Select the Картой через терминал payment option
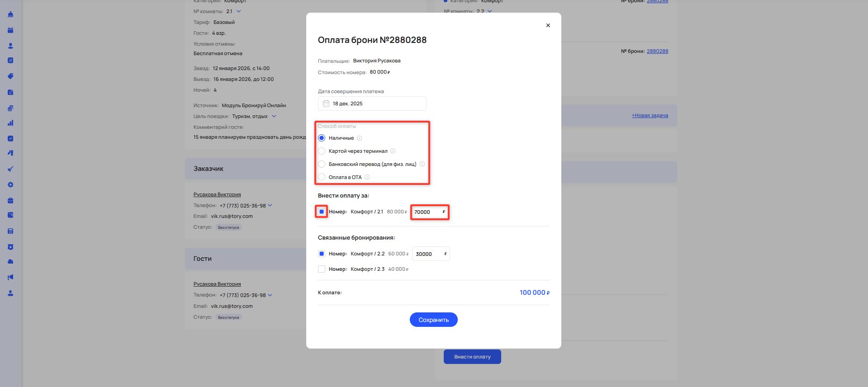This screenshot has height=387, width=868. 322,151
